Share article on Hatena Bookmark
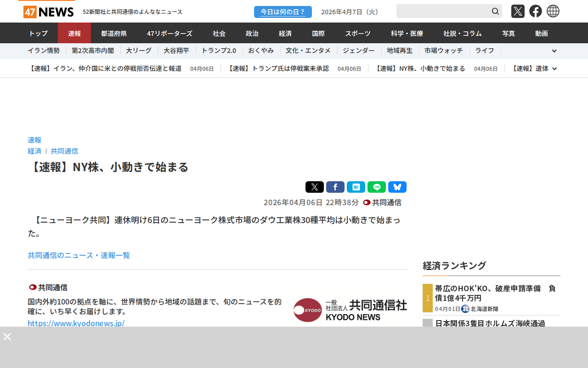The width and height of the screenshot is (588, 368). 356,187
